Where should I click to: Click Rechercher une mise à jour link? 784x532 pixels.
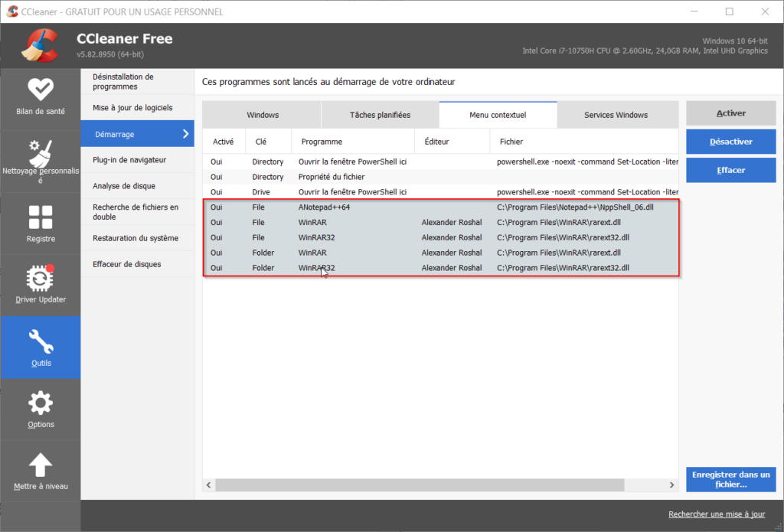[x=717, y=514]
